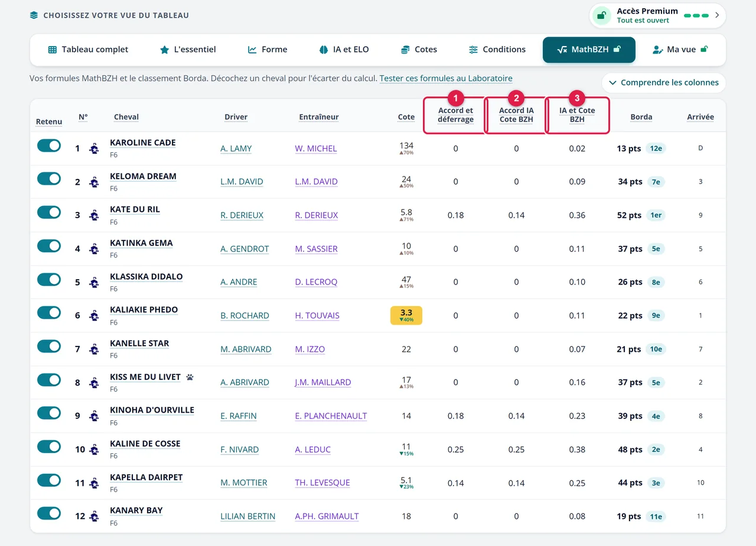Screen dimensions: 756x546
Task: Exclude Kaliakie Phedo using its Retenu switch
Action: click(x=49, y=313)
